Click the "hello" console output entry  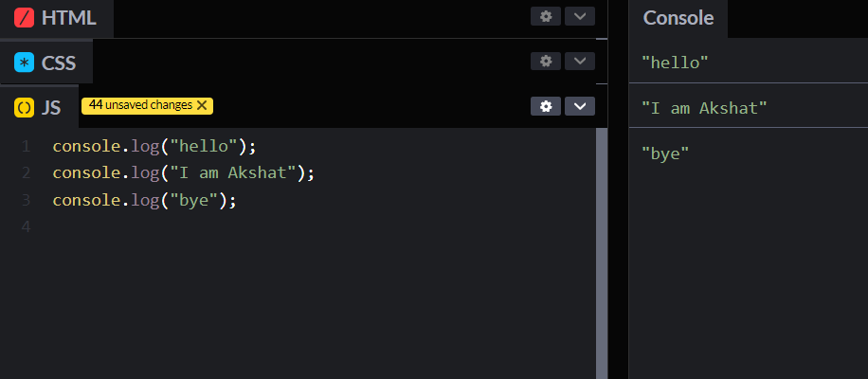(675, 63)
